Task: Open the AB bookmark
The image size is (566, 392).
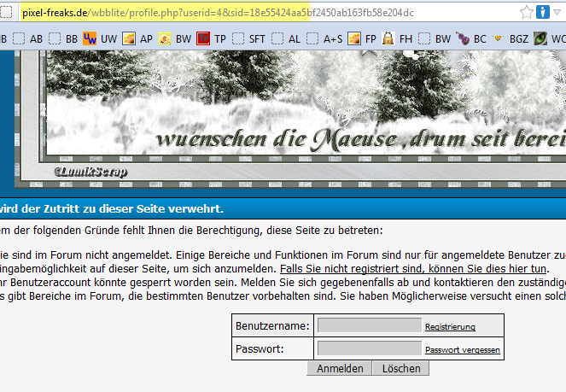Action: (28, 38)
